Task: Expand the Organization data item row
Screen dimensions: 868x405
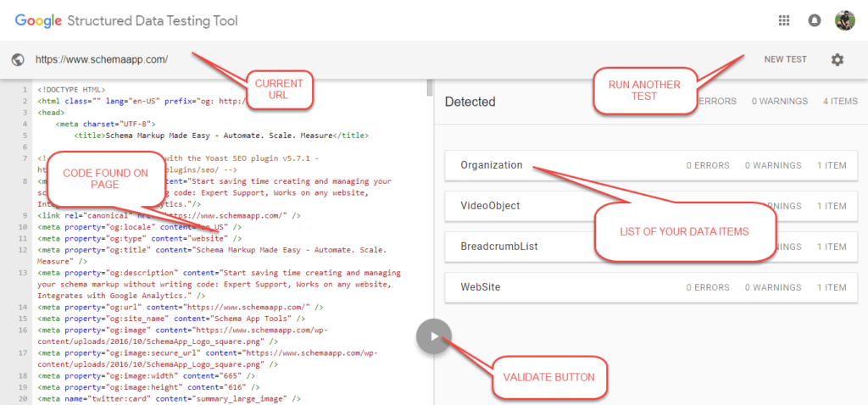Action: (651, 165)
